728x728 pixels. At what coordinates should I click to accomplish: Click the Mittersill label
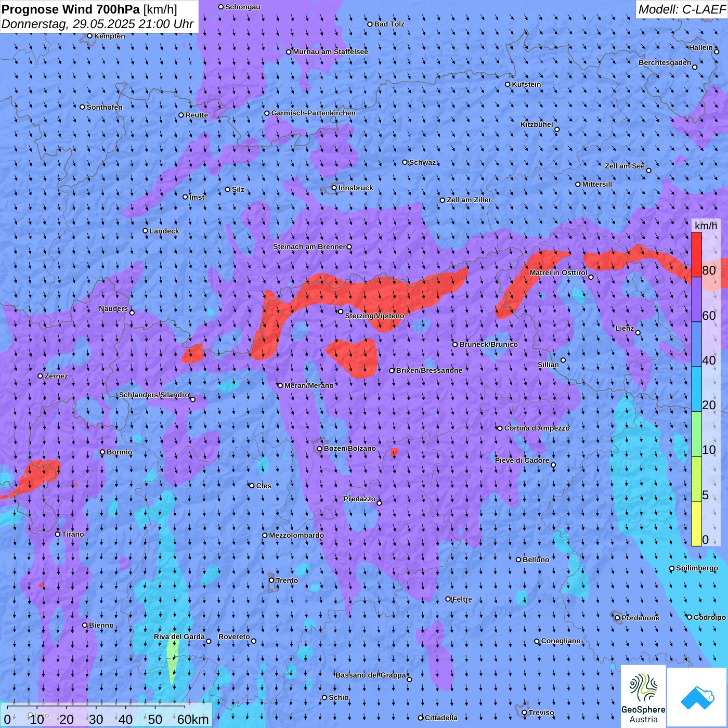coord(597,184)
